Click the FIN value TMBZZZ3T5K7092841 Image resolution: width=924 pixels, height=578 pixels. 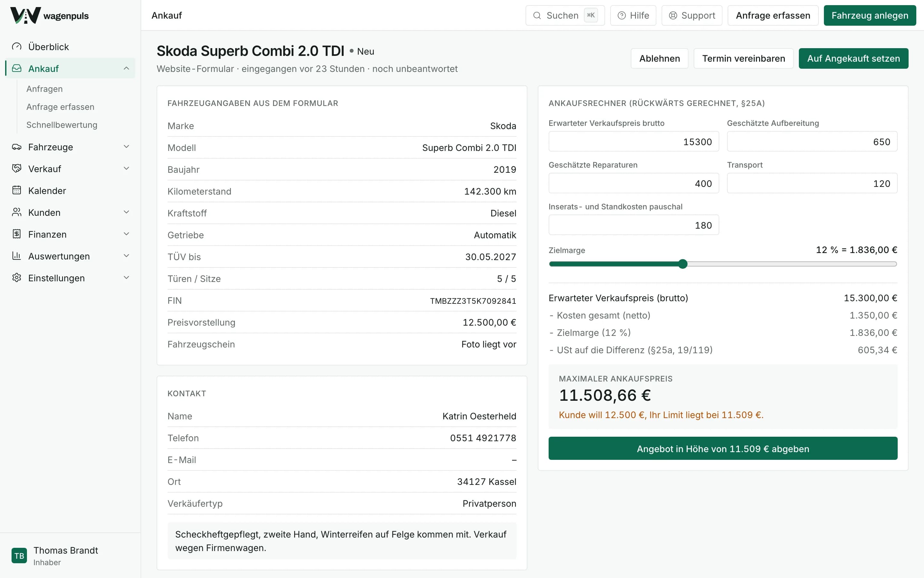[473, 301]
